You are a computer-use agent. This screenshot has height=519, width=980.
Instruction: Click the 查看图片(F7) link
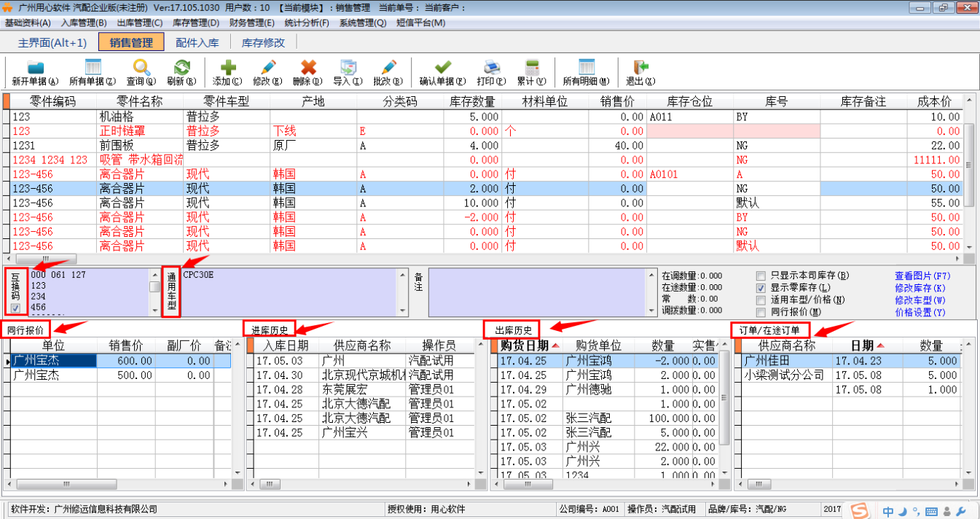tap(922, 276)
